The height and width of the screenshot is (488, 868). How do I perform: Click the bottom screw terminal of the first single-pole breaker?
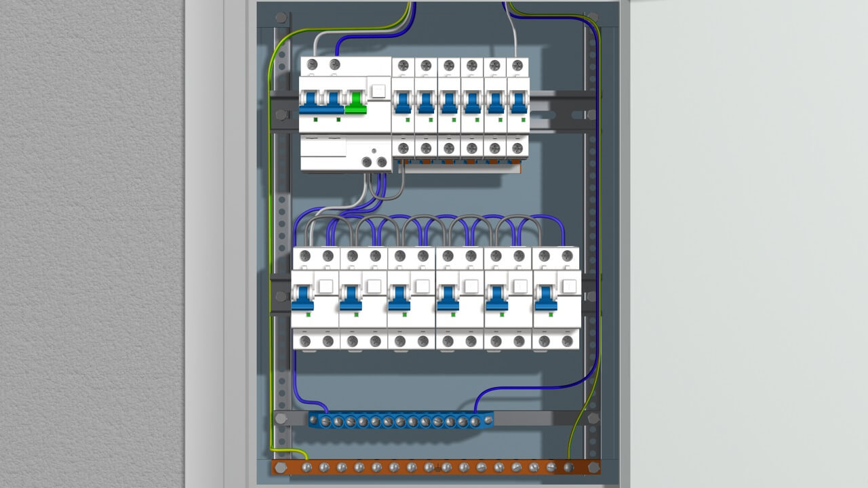[x=403, y=147]
